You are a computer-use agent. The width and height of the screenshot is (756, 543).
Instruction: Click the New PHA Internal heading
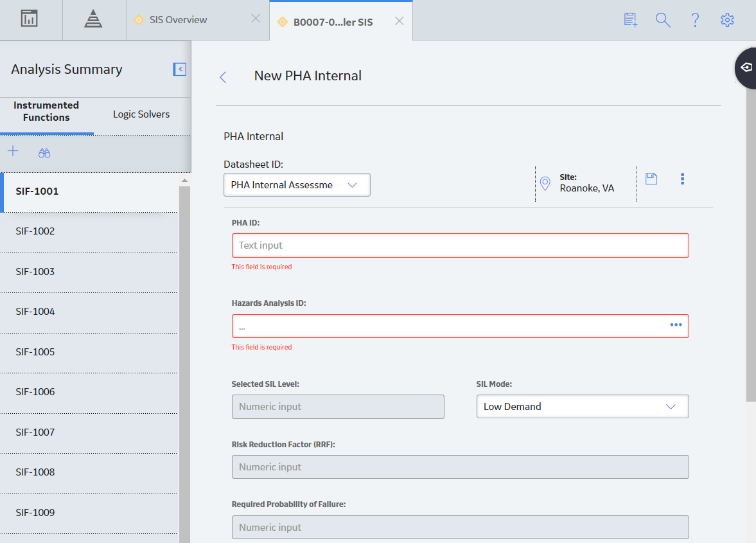point(308,76)
